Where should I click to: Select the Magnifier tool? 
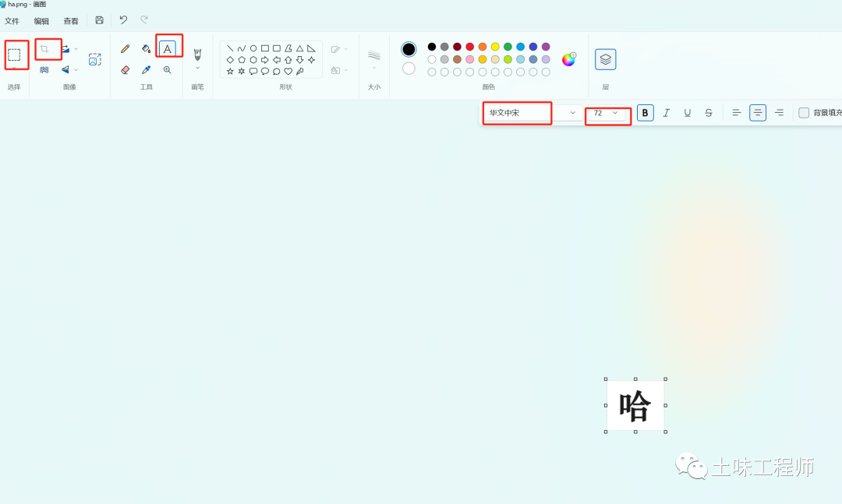tap(168, 69)
